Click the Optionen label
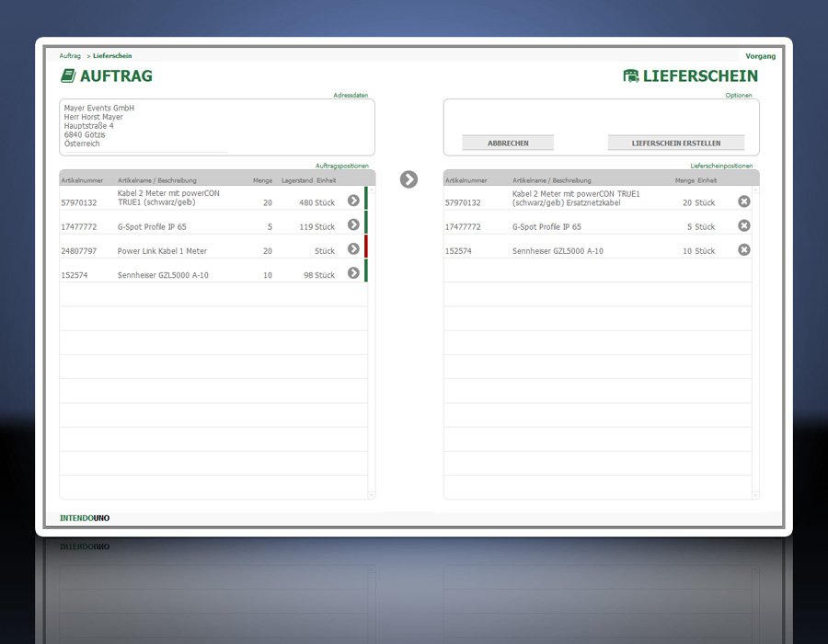 [x=738, y=96]
